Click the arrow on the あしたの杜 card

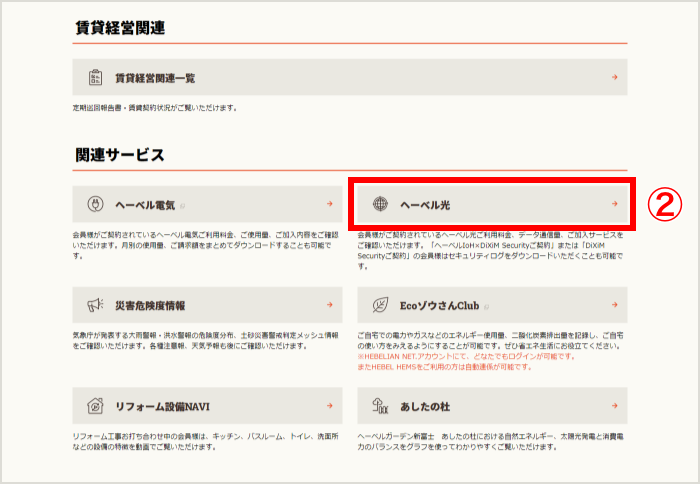click(x=614, y=406)
